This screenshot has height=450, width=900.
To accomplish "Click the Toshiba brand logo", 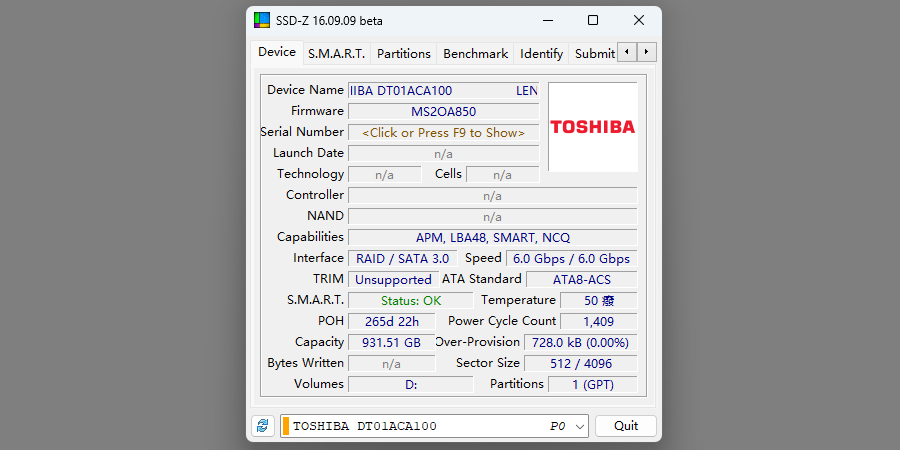I will 592,127.
